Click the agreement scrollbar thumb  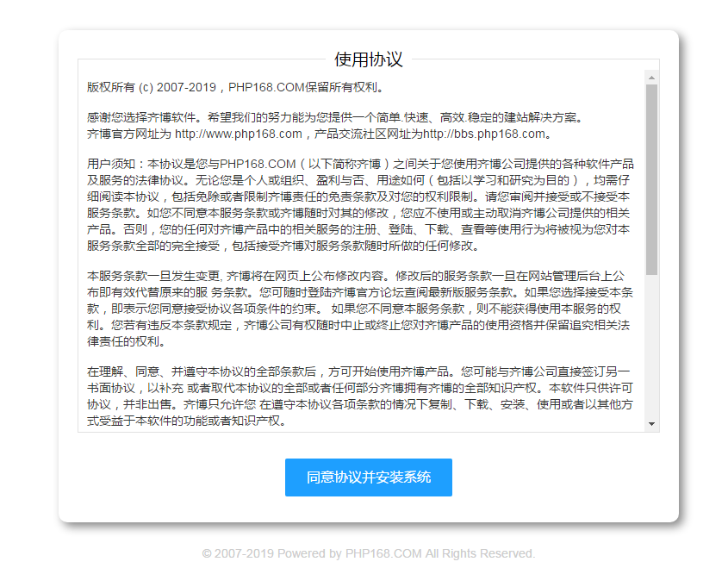651,179
